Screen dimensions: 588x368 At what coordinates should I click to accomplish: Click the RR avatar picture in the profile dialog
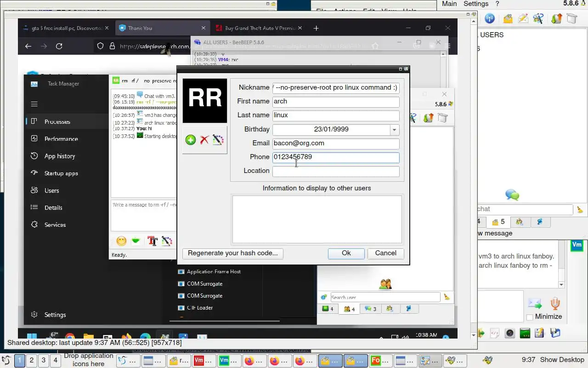[205, 101]
